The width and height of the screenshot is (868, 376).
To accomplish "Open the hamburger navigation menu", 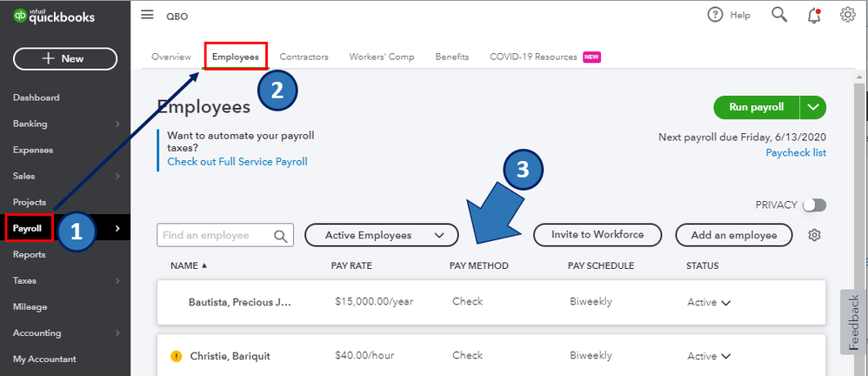I will tap(147, 15).
